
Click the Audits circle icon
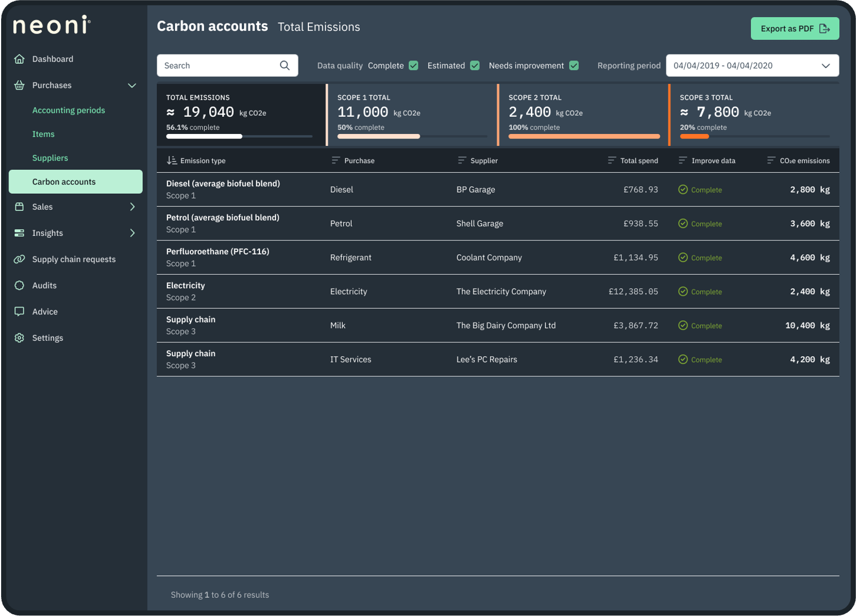[x=19, y=285]
